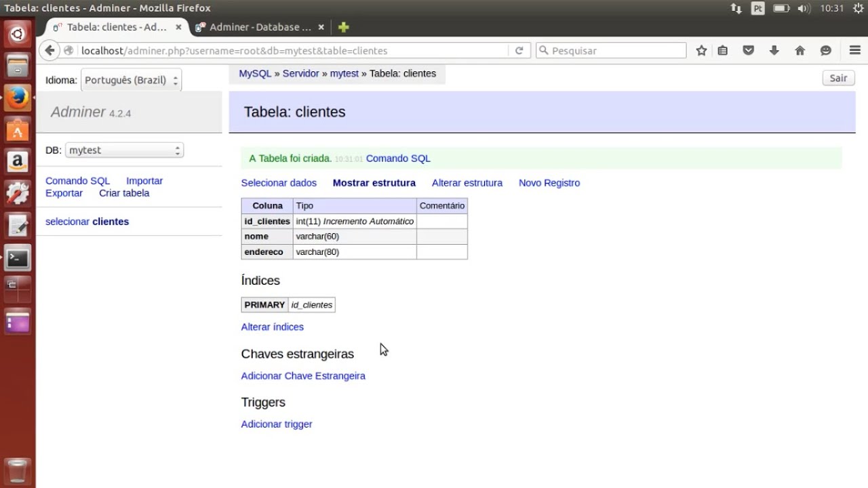Open the sound volume indicator
This screenshot has width=868, height=488.
click(x=804, y=8)
